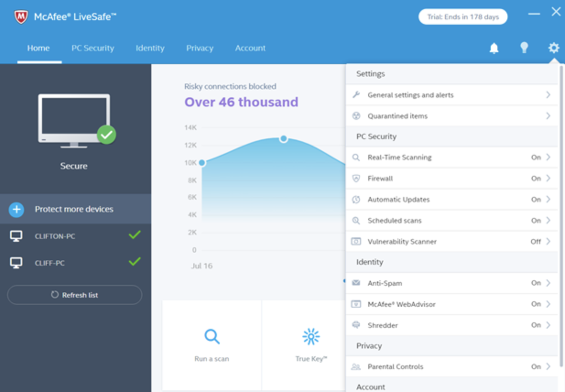Click Firewall On status
The height and width of the screenshot is (392, 565).
click(x=536, y=179)
